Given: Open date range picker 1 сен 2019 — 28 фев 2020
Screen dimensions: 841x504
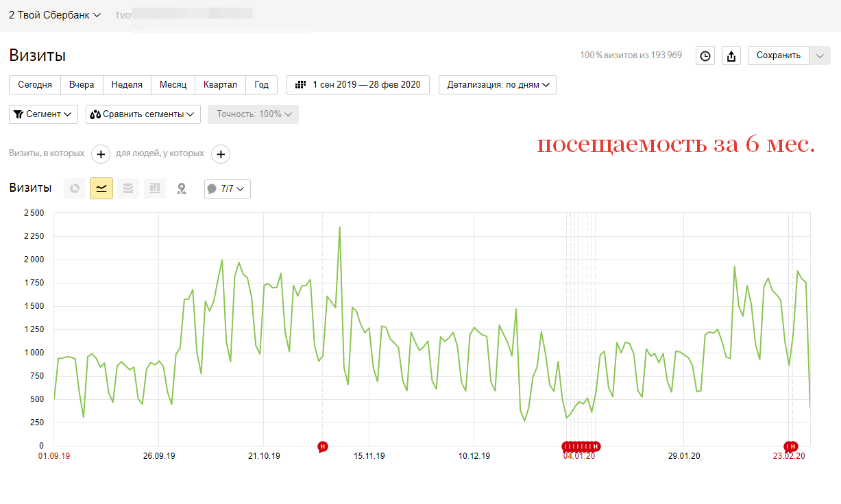Looking at the screenshot, I should pos(358,85).
